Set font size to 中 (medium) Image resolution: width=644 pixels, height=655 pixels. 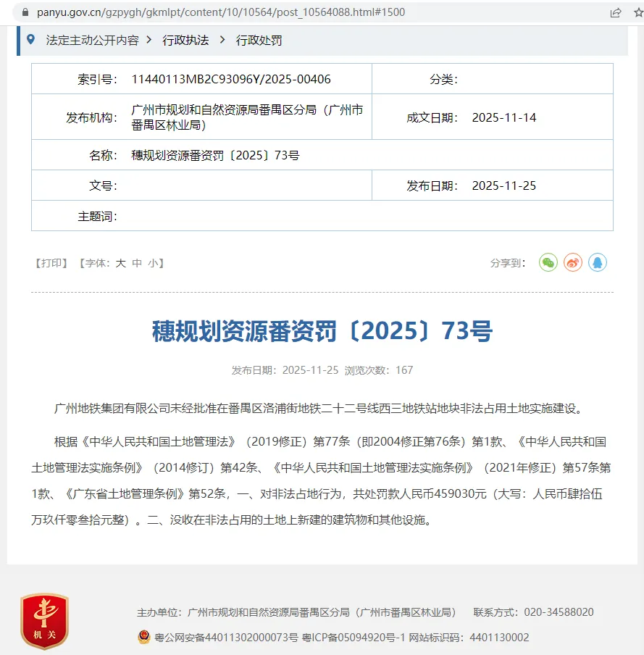[x=137, y=263]
